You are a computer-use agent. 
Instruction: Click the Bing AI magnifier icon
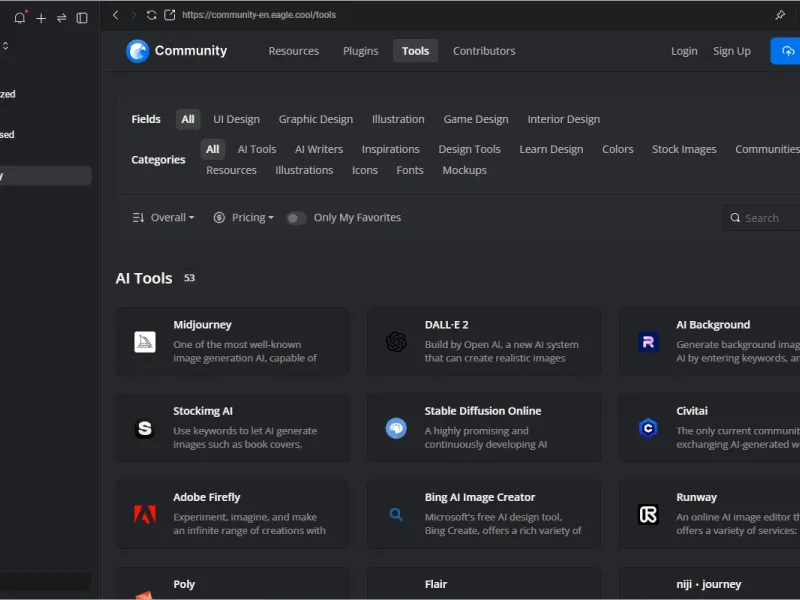coord(396,514)
